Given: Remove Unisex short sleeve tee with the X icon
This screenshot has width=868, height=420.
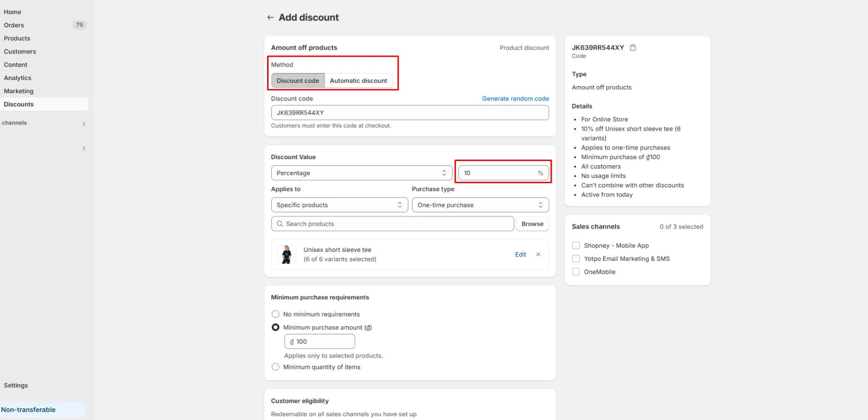Looking at the screenshot, I should coord(538,254).
